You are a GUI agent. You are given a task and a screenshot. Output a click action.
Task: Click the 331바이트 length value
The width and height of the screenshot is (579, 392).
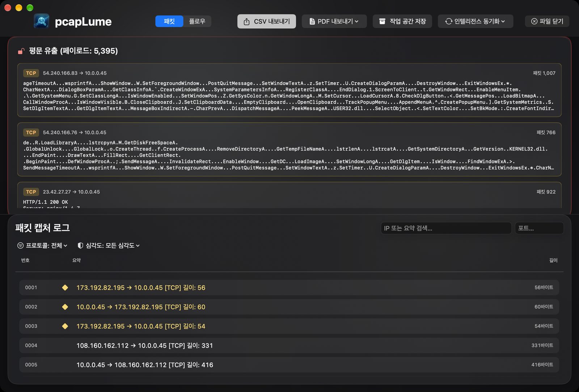(x=542, y=345)
